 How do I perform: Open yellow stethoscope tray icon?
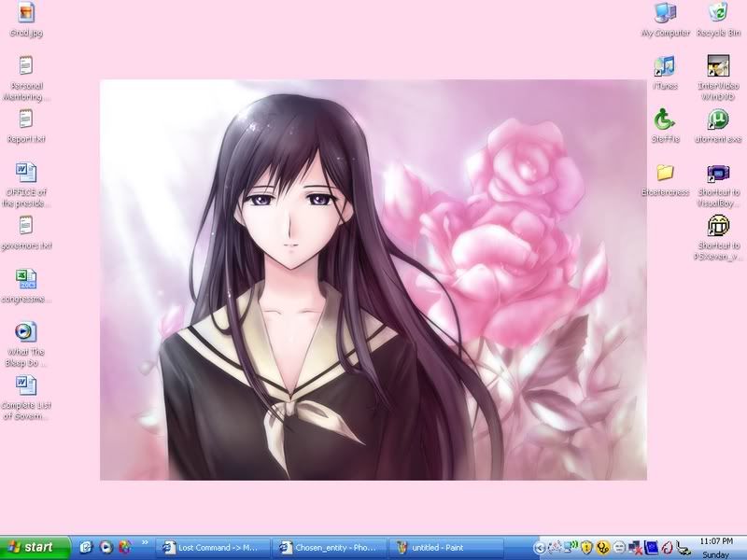(603, 548)
